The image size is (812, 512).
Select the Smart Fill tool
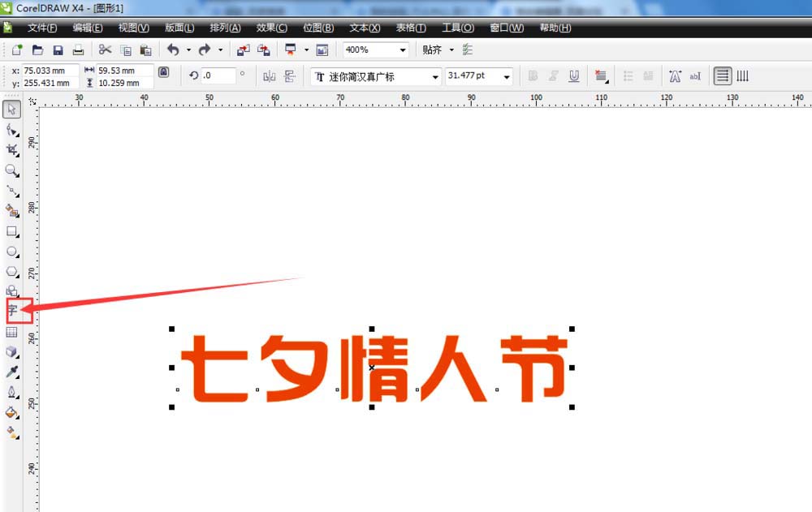pyautogui.click(x=12, y=211)
